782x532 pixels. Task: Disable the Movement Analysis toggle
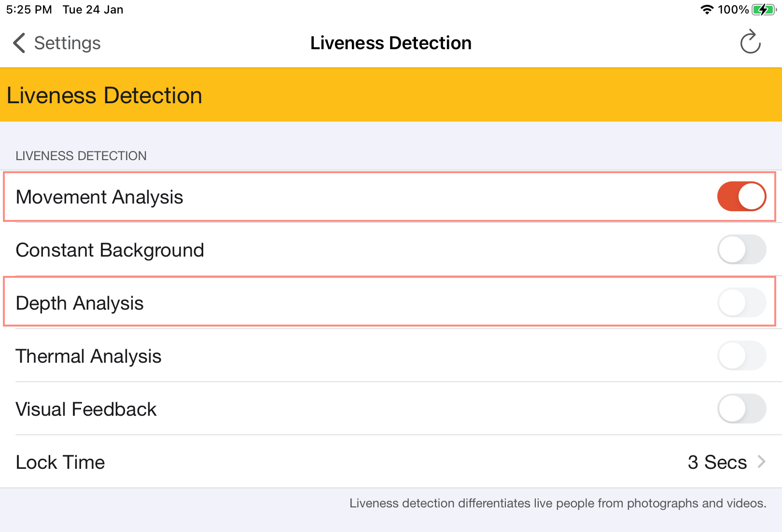(x=741, y=197)
